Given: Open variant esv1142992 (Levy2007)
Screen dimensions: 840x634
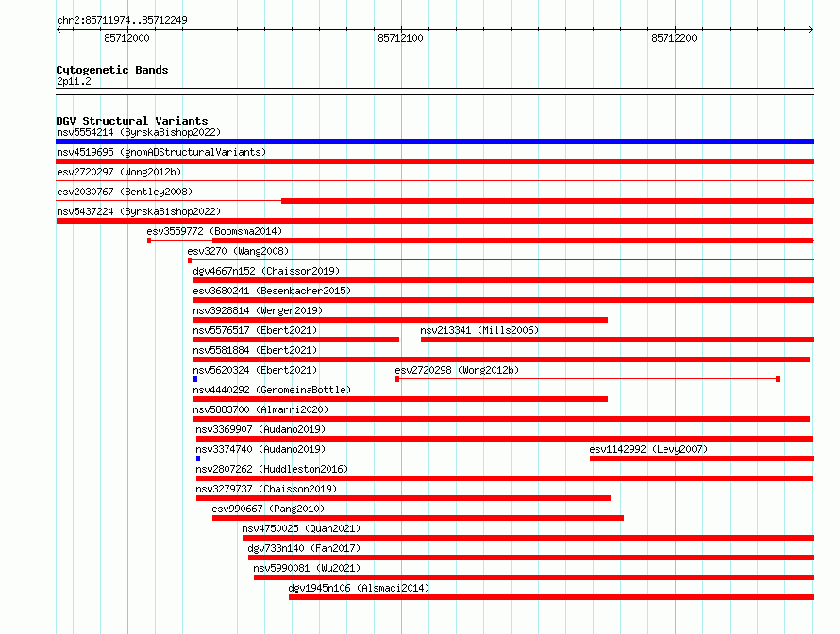Looking at the screenshot, I should pyautogui.click(x=648, y=449).
